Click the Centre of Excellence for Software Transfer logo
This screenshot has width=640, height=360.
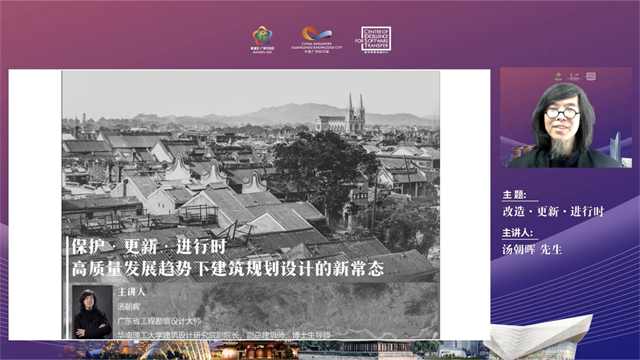coord(373,39)
